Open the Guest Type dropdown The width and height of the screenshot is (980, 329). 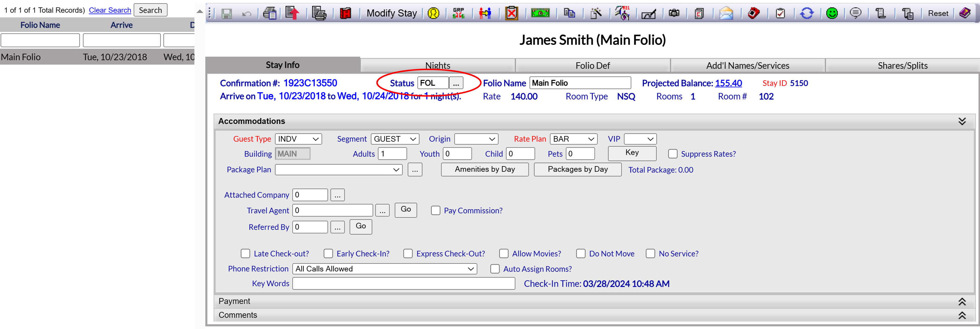tap(298, 139)
